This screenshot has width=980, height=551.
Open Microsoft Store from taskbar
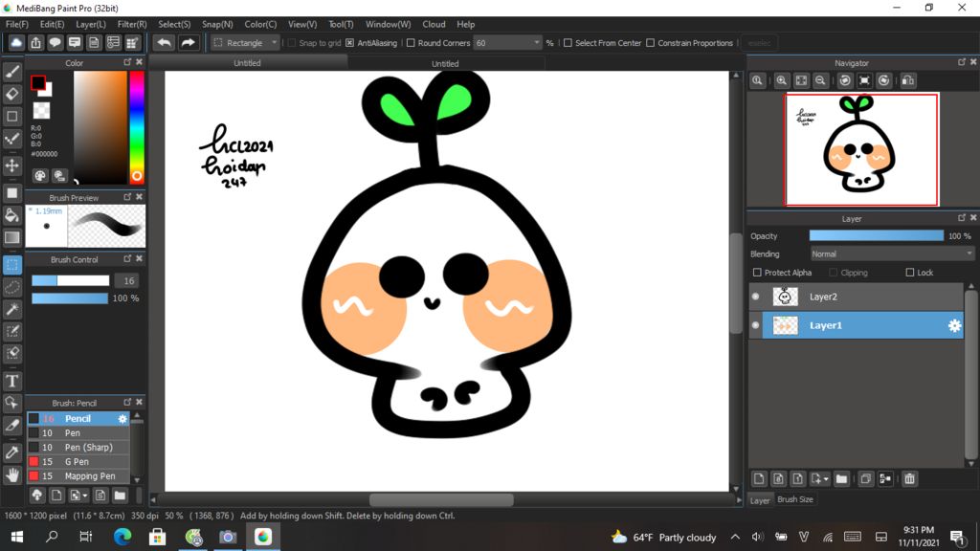click(x=158, y=537)
